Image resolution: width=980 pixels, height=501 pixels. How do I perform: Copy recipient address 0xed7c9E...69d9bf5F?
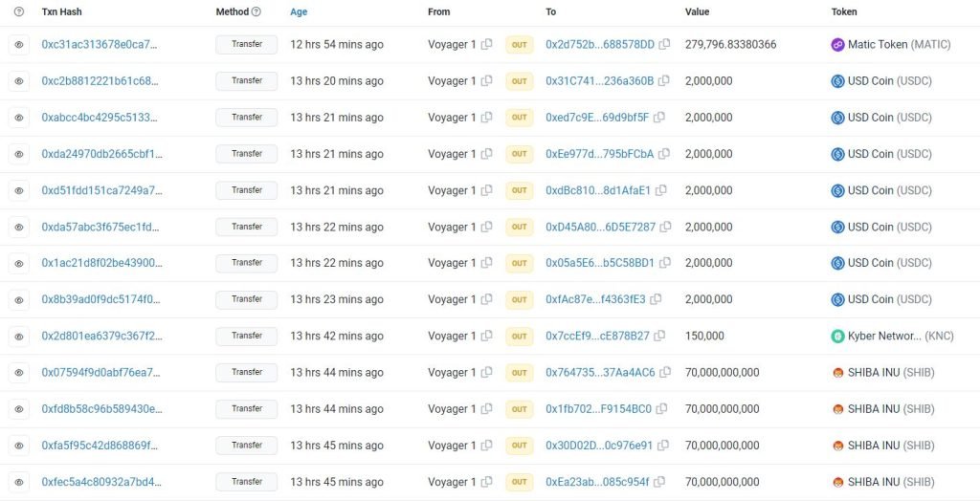[658, 117]
